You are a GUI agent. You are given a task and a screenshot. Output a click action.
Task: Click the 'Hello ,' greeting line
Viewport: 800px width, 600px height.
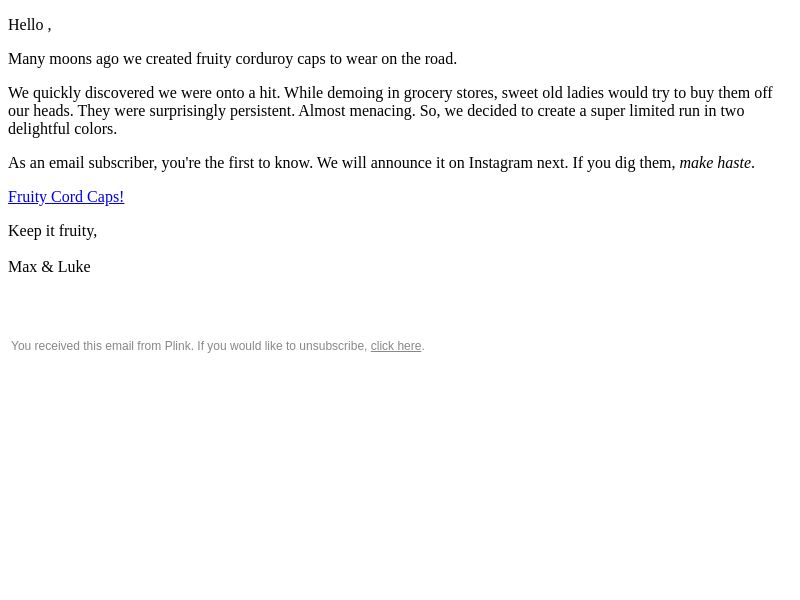coord(30,25)
